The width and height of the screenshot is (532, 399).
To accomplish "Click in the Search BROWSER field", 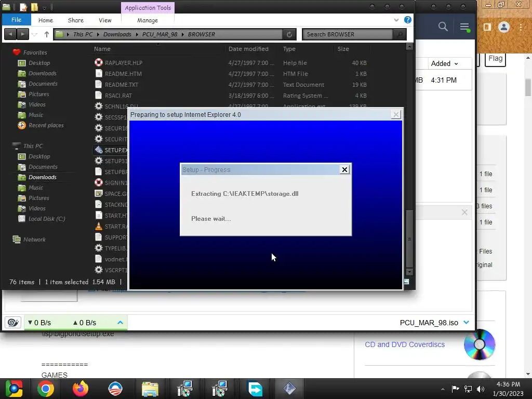I will (x=348, y=34).
